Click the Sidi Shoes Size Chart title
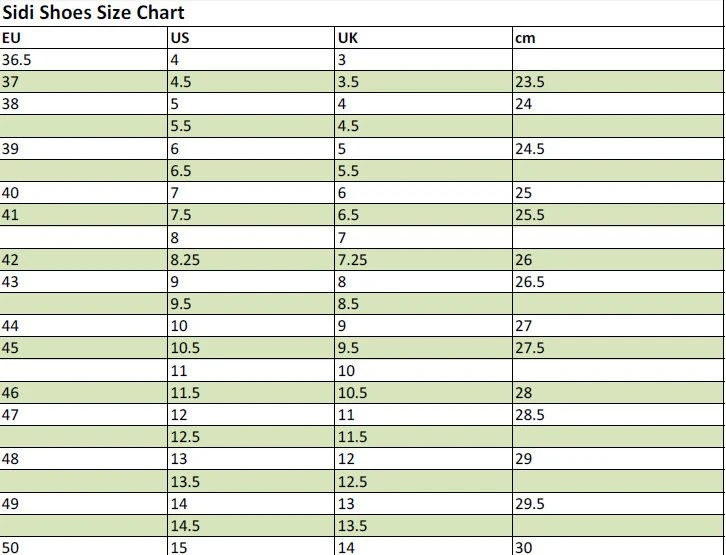Image resolution: width=726 pixels, height=555 pixels. 93,13
